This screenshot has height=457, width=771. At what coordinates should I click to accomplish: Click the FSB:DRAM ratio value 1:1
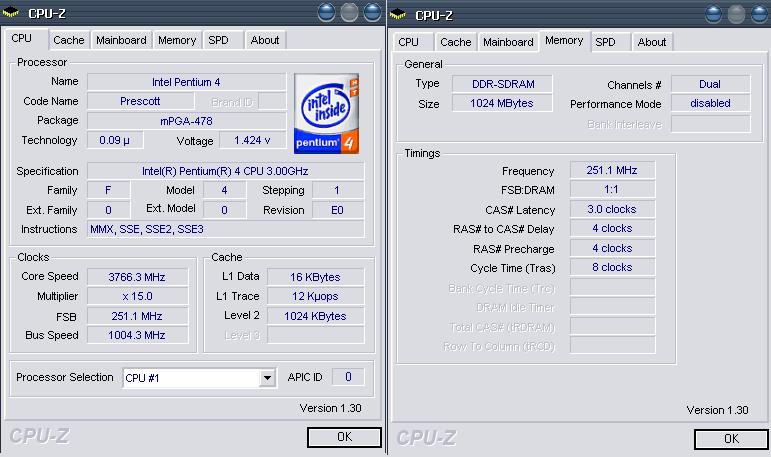(x=612, y=190)
